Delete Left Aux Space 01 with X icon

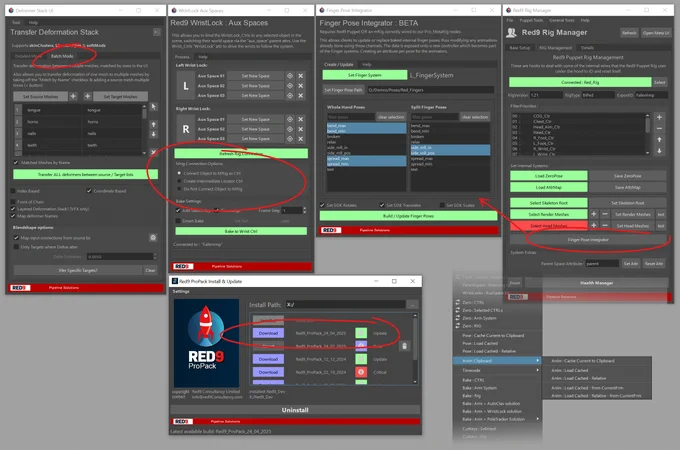click(301, 76)
